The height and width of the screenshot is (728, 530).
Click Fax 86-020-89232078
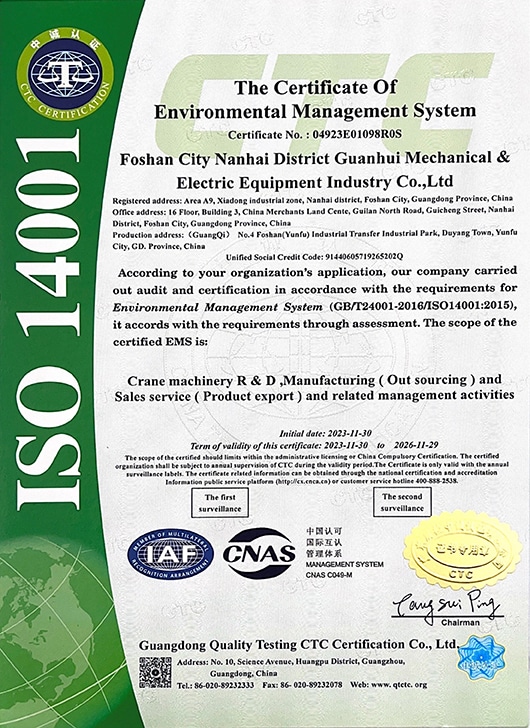[x=302, y=685]
